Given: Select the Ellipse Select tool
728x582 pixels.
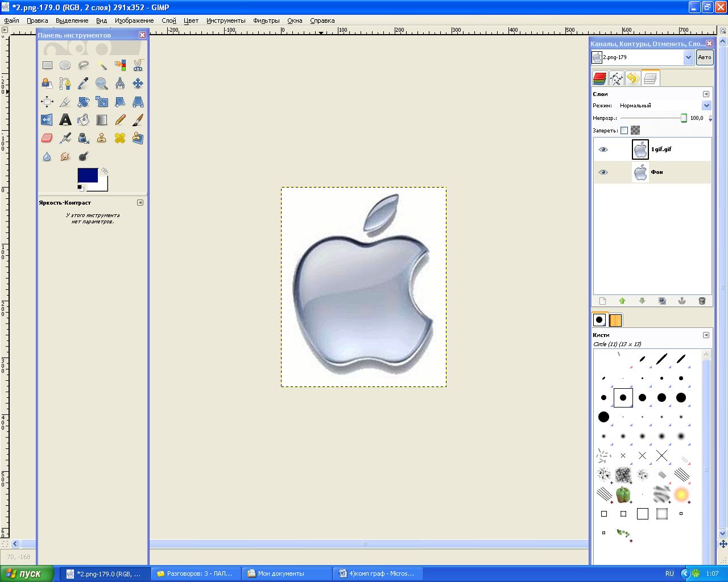Looking at the screenshot, I should (65, 65).
